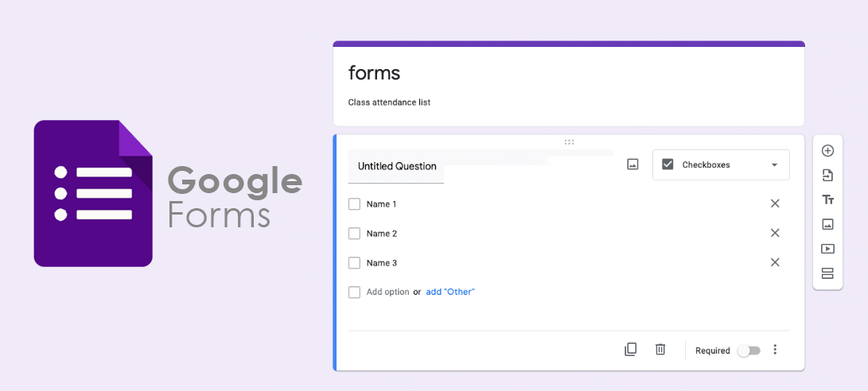Duplicate this question

(630, 350)
